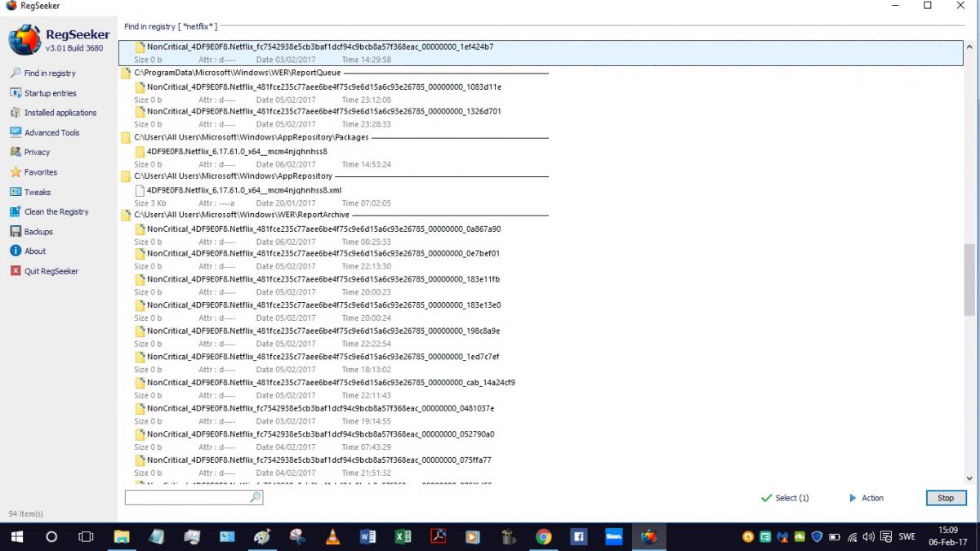
Task: Select the entry ending in cab_14a24cf9
Action: pyautogui.click(x=331, y=383)
